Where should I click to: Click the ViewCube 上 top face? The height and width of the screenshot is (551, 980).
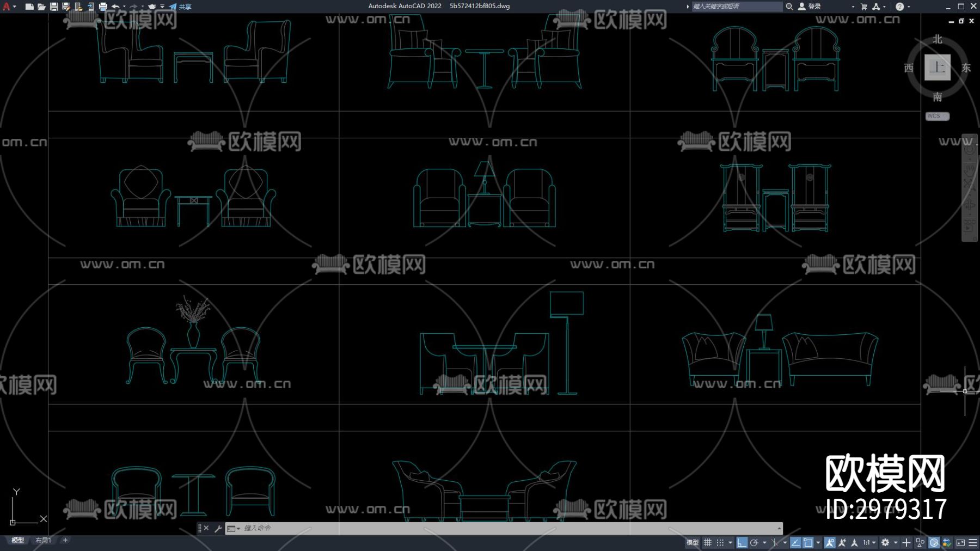[937, 68]
